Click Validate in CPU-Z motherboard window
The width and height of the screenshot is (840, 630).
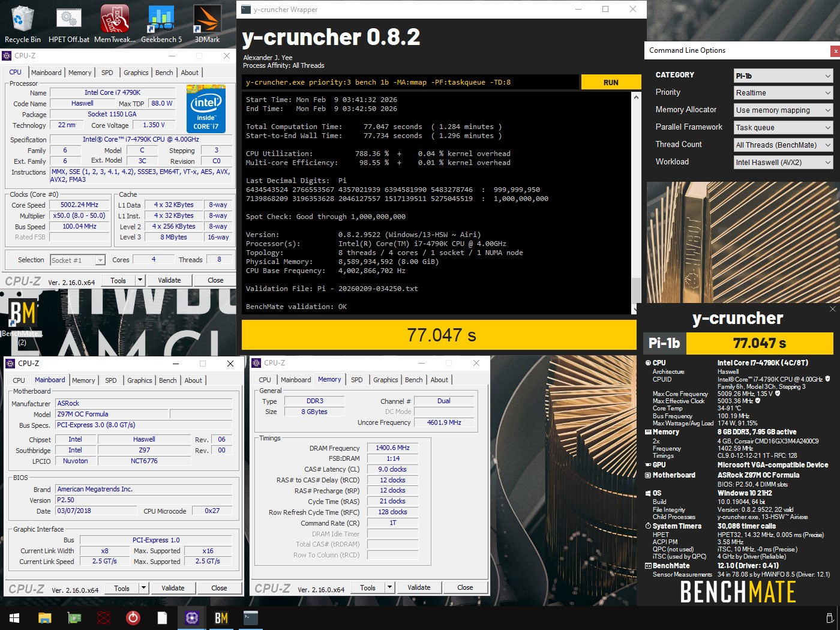(x=173, y=588)
